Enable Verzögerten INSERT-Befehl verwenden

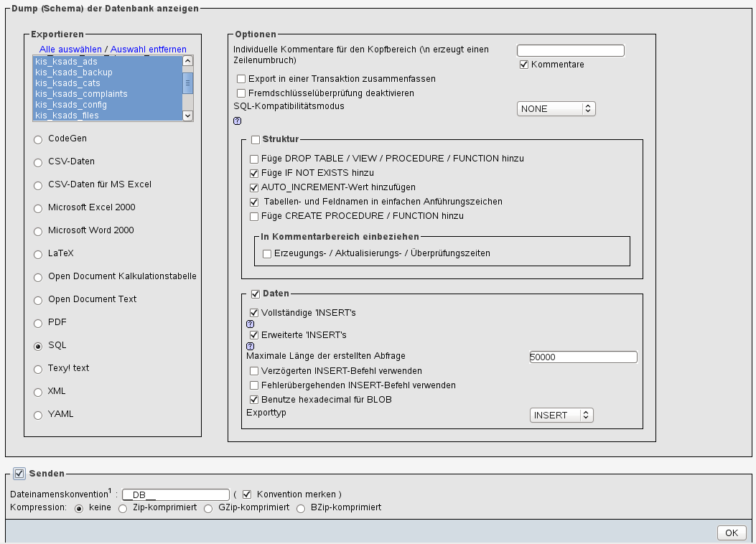pyautogui.click(x=254, y=372)
